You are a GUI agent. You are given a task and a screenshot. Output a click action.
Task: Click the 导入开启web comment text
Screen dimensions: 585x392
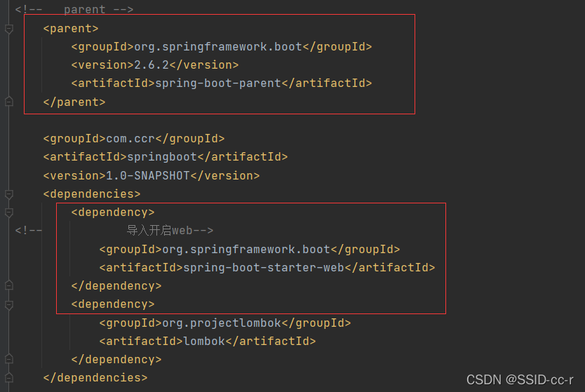[160, 231]
